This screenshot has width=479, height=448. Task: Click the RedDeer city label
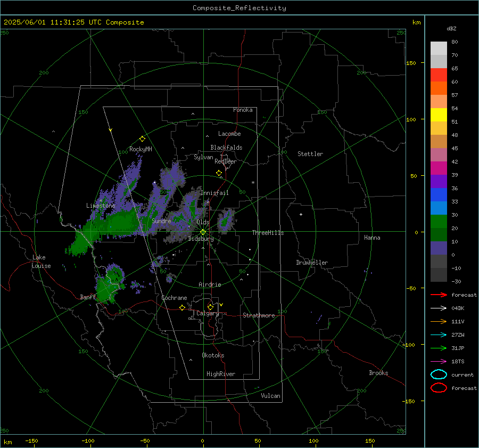[x=226, y=161]
